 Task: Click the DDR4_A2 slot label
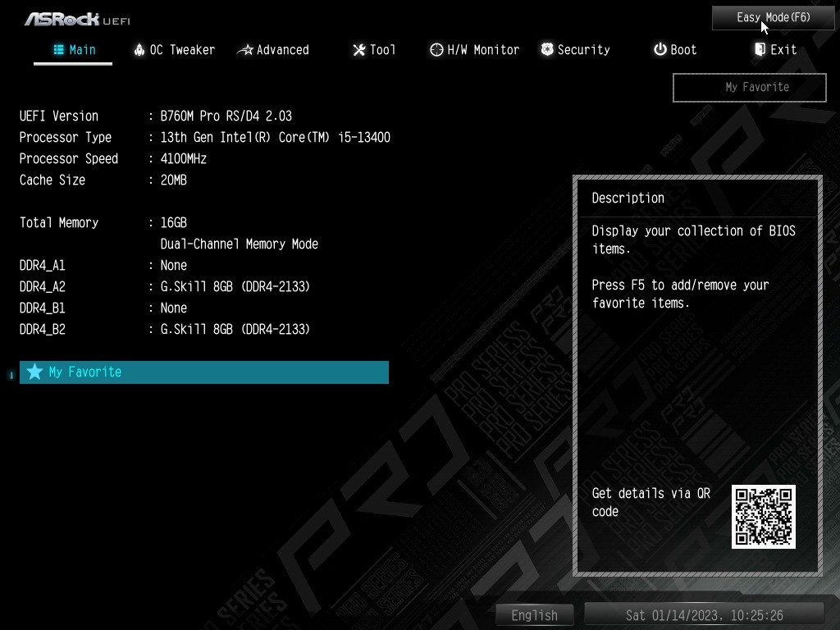pyautogui.click(x=43, y=287)
